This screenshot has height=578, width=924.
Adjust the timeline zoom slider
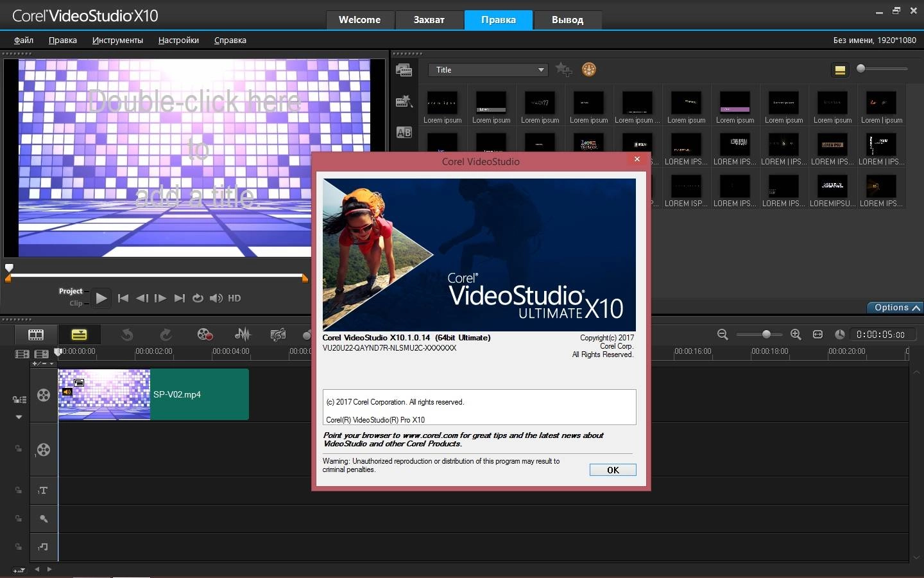tap(759, 335)
